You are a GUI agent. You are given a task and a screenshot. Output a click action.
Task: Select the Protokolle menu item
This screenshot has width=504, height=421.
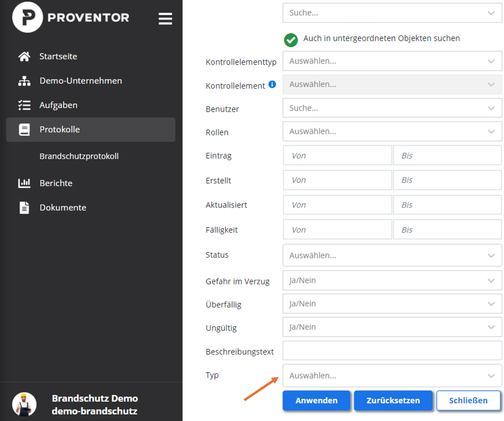(x=91, y=129)
